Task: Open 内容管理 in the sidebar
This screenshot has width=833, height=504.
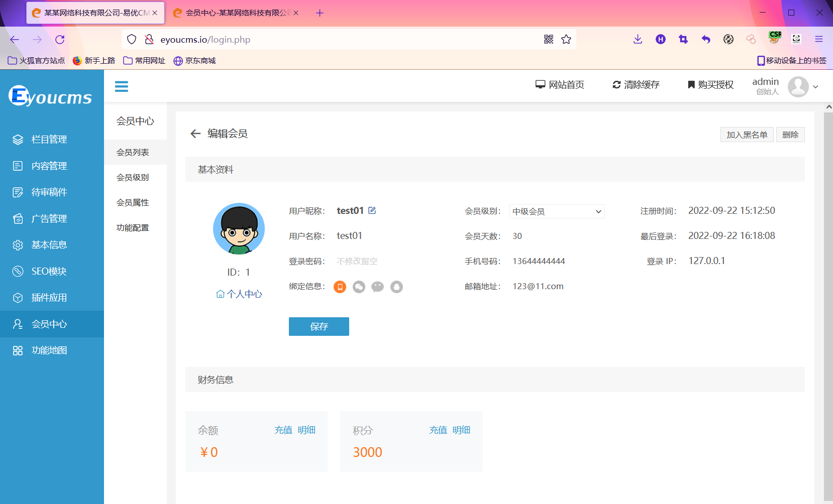Action: 52,166
